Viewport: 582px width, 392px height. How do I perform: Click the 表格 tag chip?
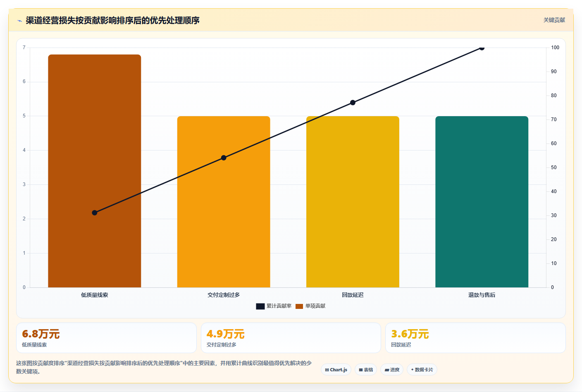(x=366, y=370)
